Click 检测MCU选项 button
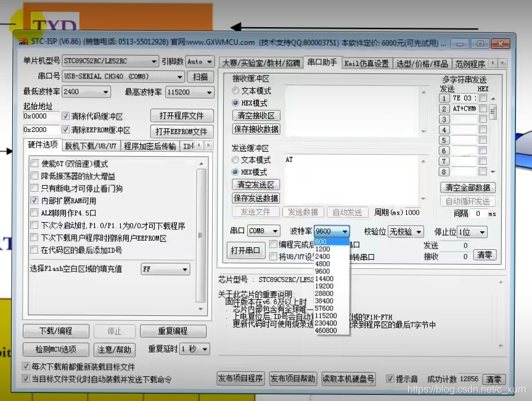 click(56, 349)
